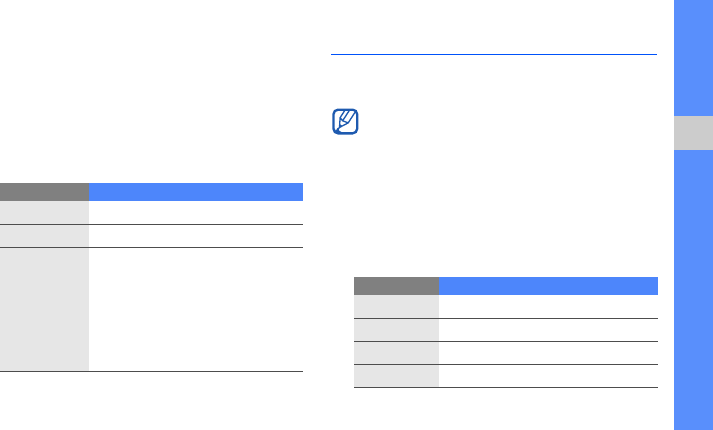Select third gray row cell in right table
This screenshot has height=430, width=713.
pos(396,352)
